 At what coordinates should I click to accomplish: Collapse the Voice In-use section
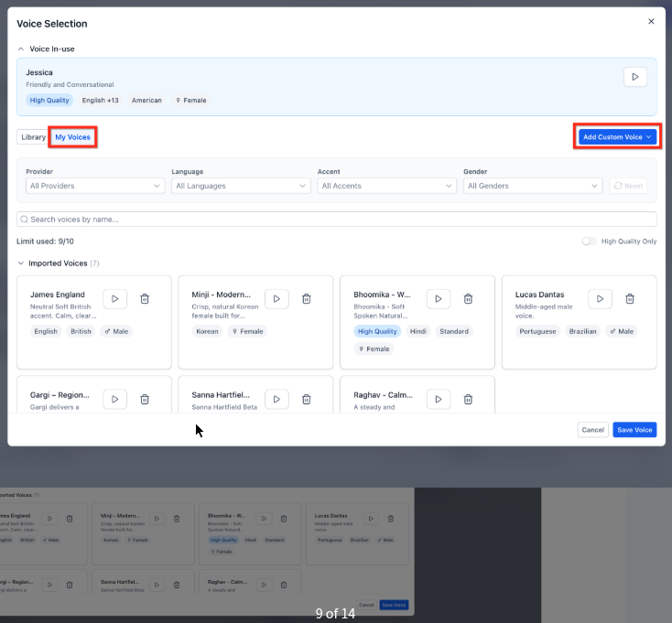pyautogui.click(x=20, y=48)
